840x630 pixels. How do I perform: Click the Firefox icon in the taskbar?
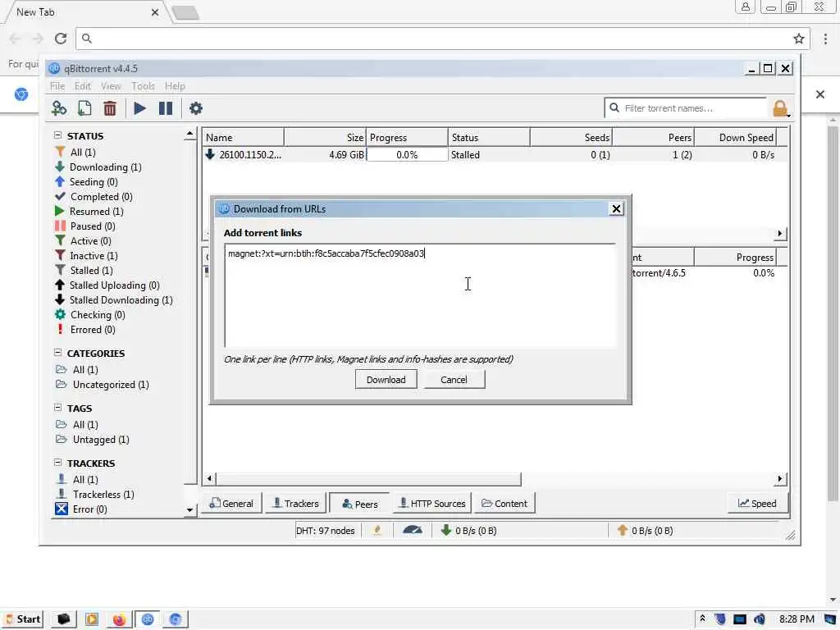(x=119, y=619)
